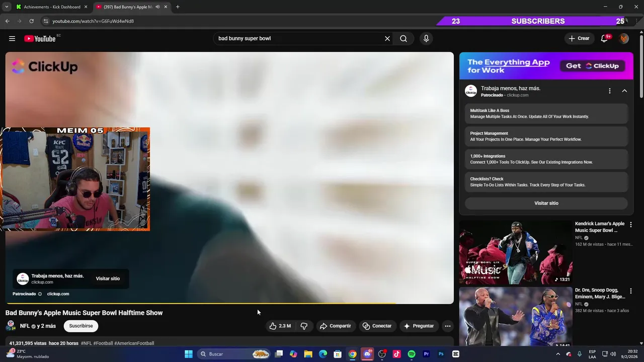Mute the Bad Bunny tab audio icon

coord(157,7)
